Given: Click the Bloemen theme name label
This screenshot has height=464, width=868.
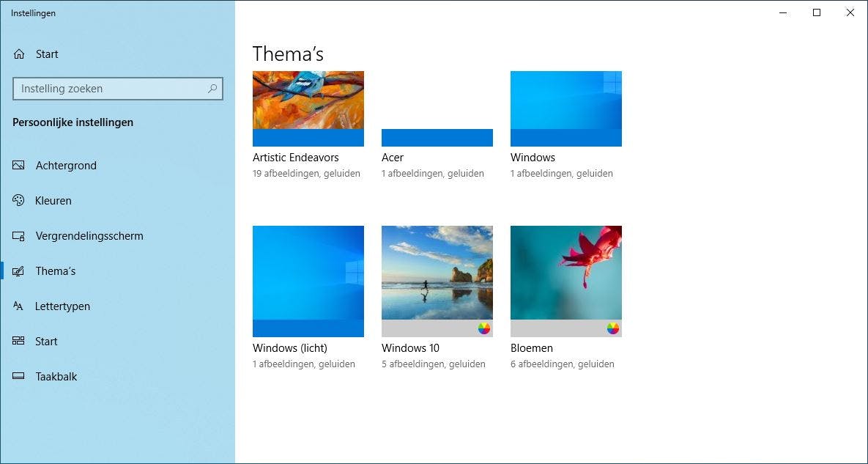Looking at the screenshot, I should pyautogui.click(x=532, y=348).
